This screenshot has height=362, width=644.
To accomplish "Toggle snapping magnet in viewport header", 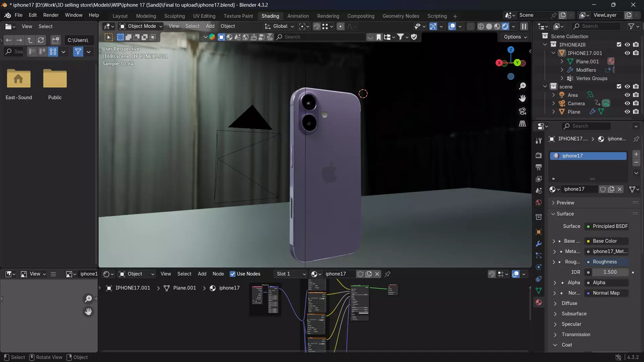I will point(317,26).
